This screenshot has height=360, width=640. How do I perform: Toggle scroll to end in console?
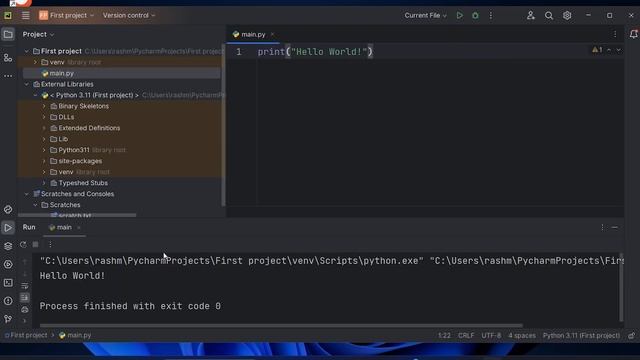[x=24, y=298]
